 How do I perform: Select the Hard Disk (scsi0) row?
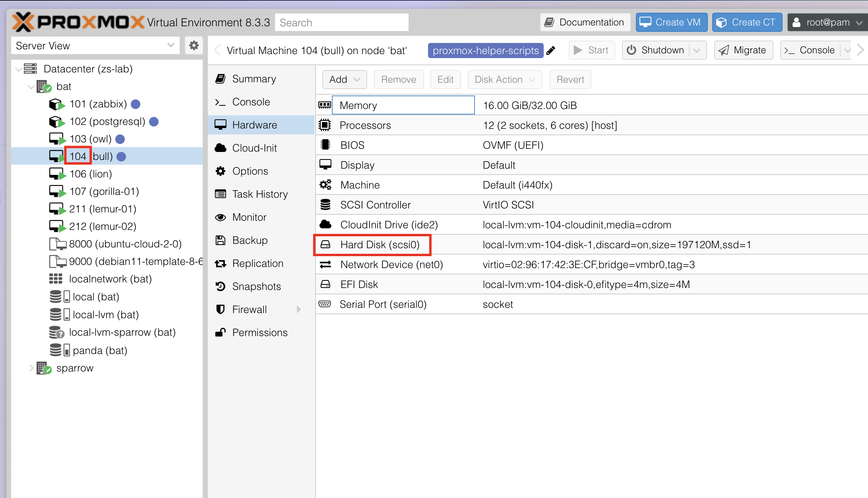pyautogui.click(x=592, y=244)
